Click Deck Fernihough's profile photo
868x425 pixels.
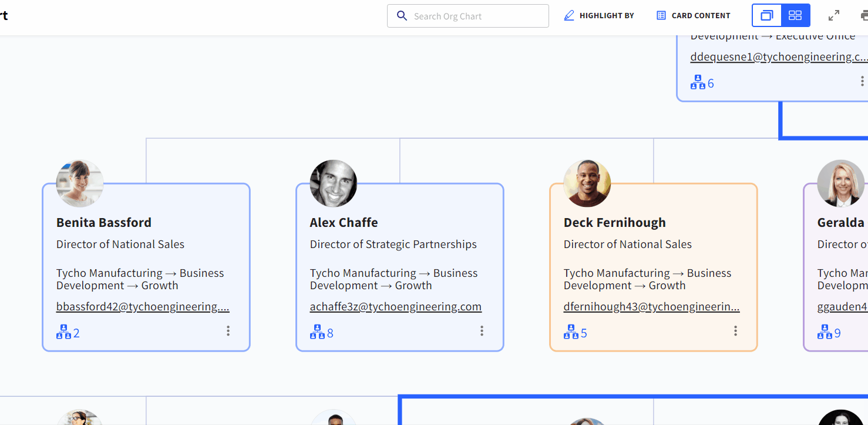[587, 183]
